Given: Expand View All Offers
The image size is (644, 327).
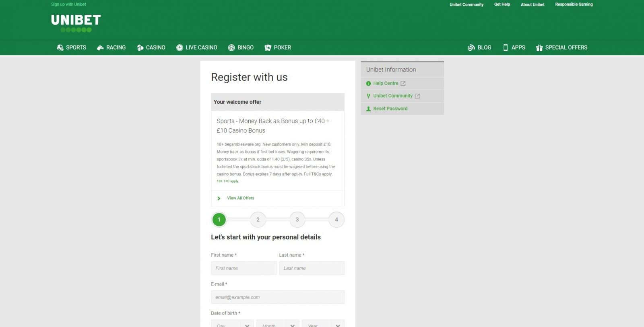Looking at the screenshot, I should 240,198.
